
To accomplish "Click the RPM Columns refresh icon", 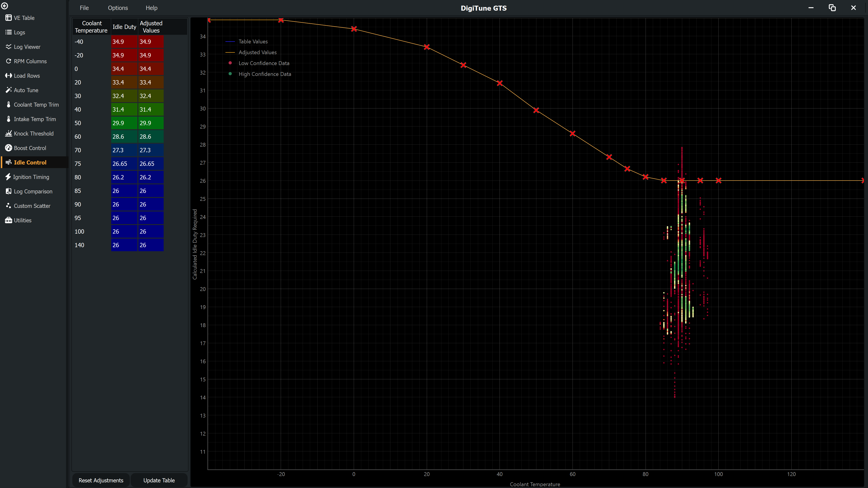I will pyautogui.click(x=8, y=61).
